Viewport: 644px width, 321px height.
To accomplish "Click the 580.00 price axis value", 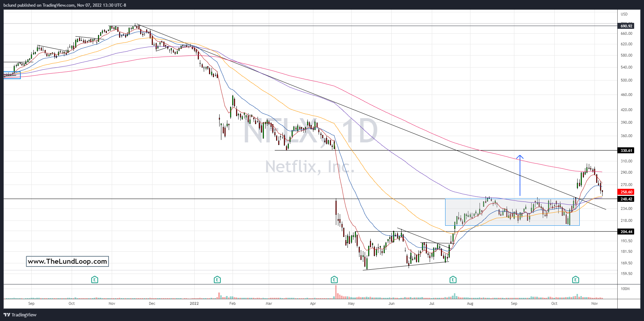I will 626,55.
